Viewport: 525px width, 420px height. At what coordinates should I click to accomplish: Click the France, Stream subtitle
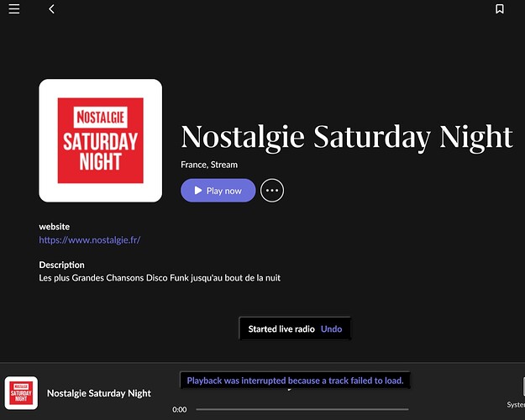coord(209,165)
